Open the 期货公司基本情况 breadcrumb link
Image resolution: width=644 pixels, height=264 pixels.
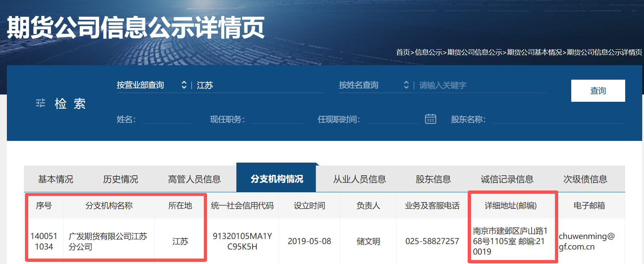click(535, 52)
